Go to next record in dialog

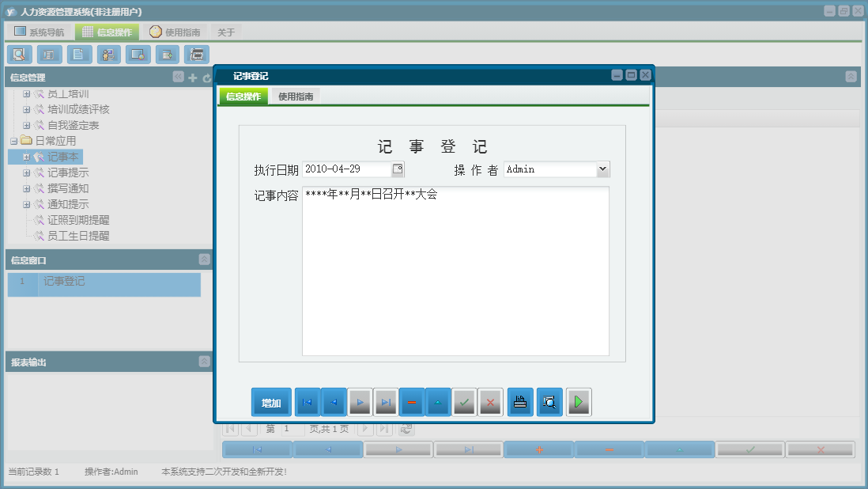pos(360,402)
